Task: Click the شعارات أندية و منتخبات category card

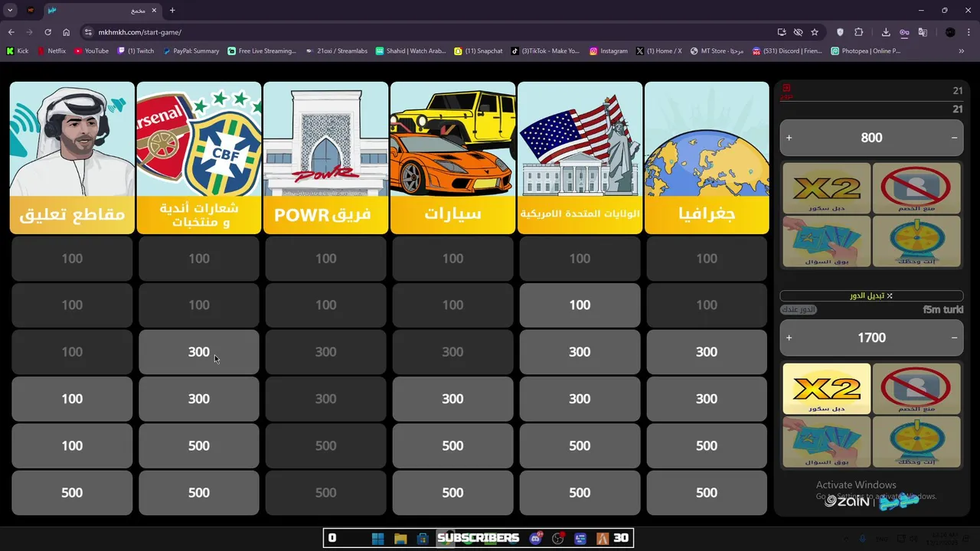Action: pyautogui.click(x=199, y=158)
